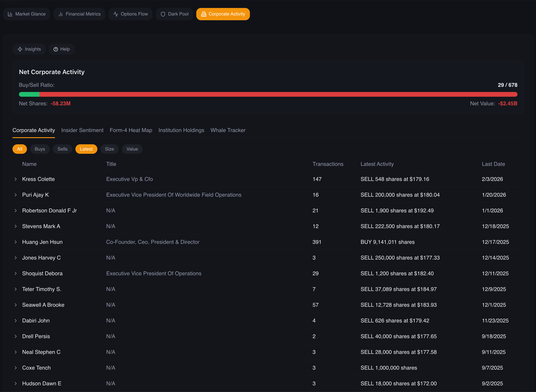
Task: Expand Huang Jen Hsun's row chevron
Action: click(16, 242)
